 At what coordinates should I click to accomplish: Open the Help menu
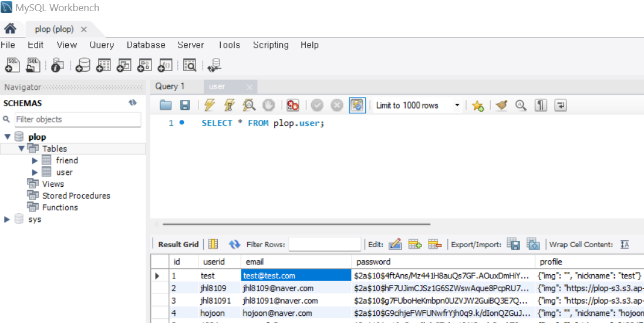click(309, 45)
